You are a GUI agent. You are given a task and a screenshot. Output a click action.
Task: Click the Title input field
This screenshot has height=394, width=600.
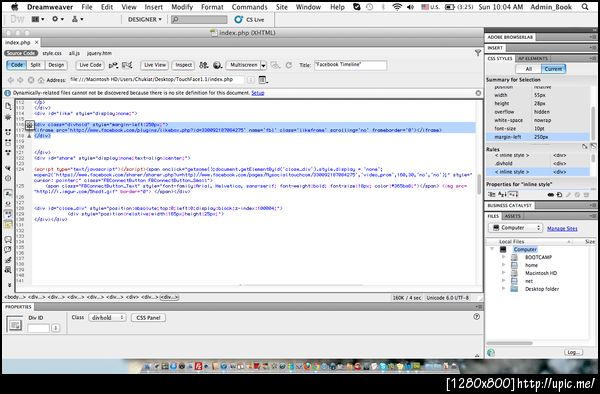(350, 65)
